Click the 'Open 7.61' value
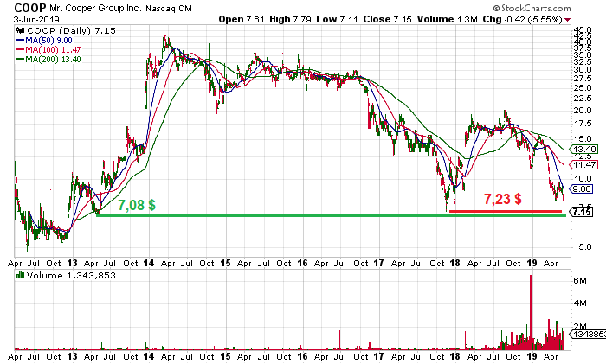 (242, 19)
